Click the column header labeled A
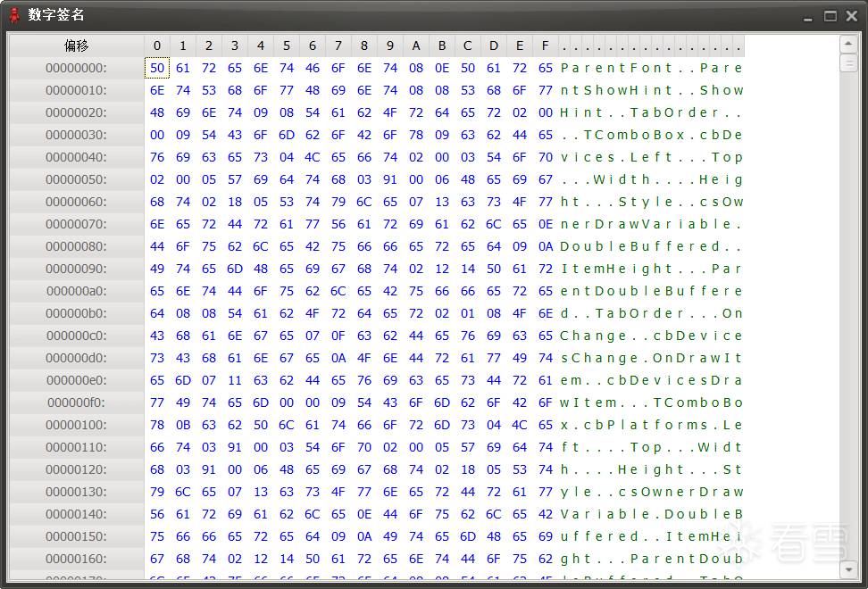 416,46
